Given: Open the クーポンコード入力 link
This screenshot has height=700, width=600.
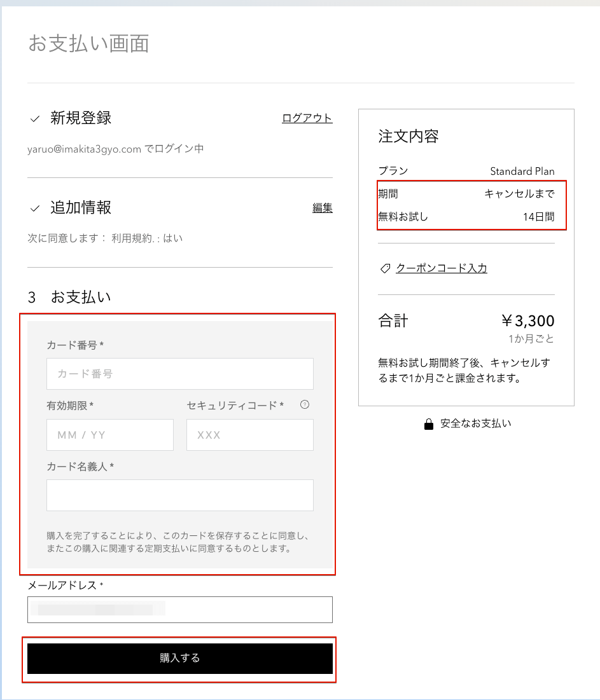Looking at the screenshot, I should [441, 268].
